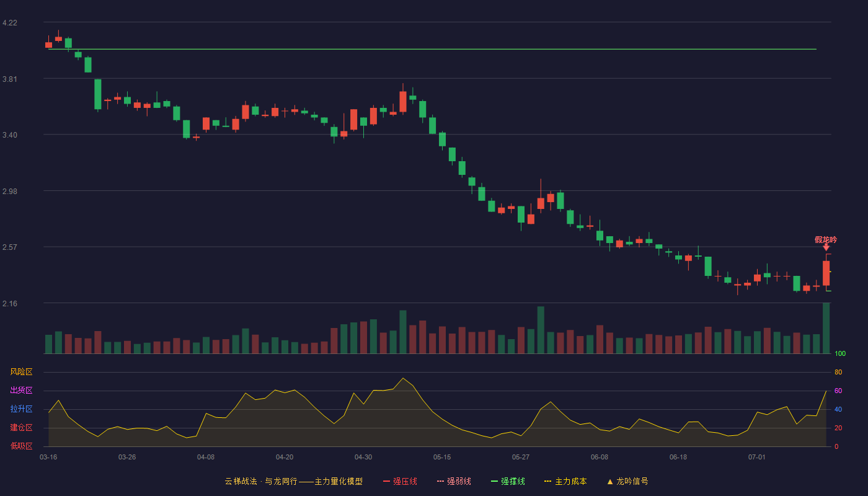Toggle the 龙吟信号 legend series
Screen dimensions: 868x496
coord(627,481)
